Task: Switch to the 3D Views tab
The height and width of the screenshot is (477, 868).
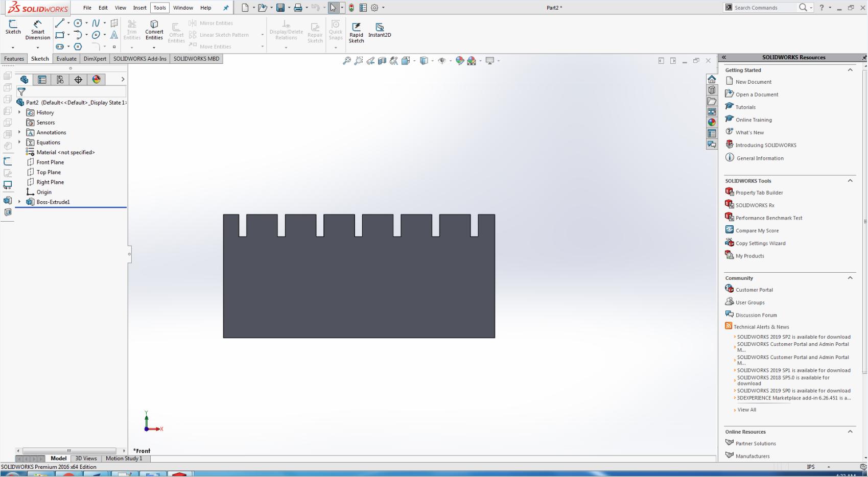Action: (86, 459)
